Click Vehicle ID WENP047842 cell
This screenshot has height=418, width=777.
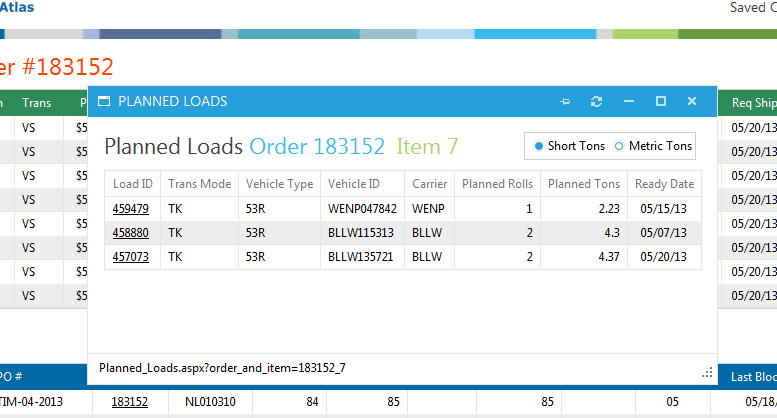pyautogui.click(x=362, y=209)
